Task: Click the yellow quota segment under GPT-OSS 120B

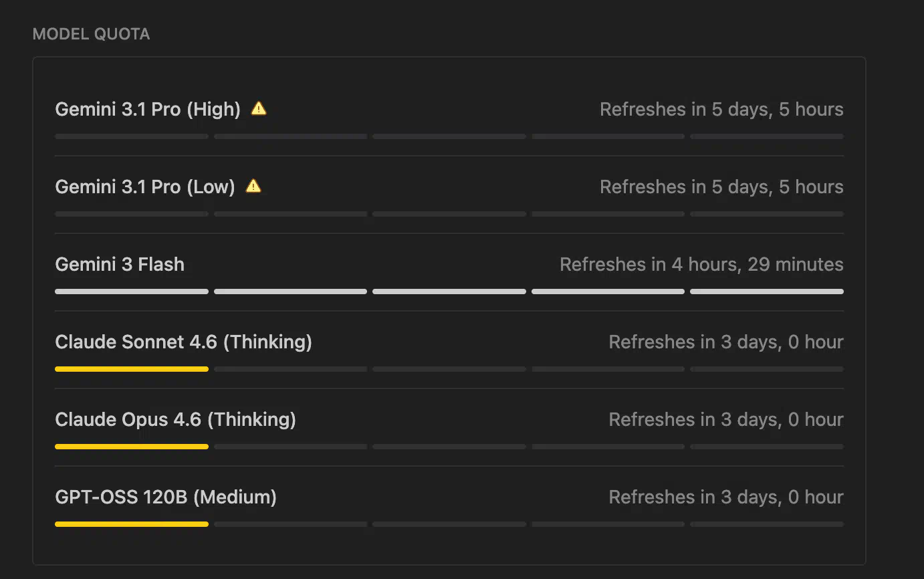Action: point(132,524)
